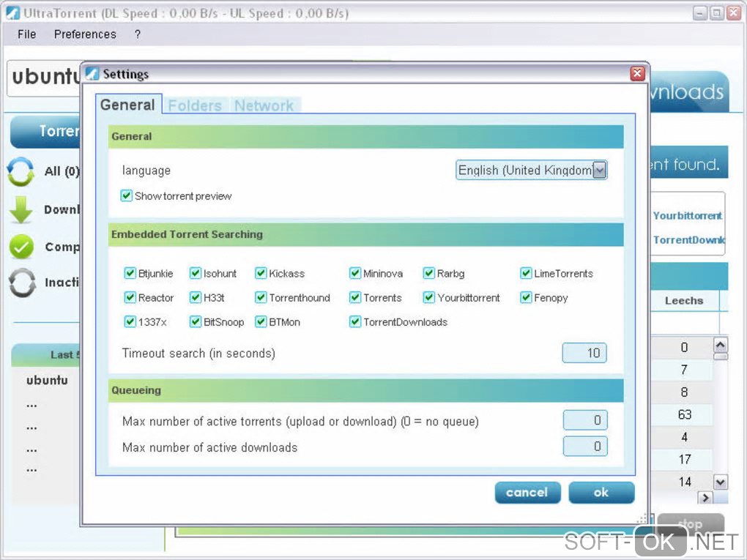
Task: Toggle the Torrents checkbox
Action: 355,297
